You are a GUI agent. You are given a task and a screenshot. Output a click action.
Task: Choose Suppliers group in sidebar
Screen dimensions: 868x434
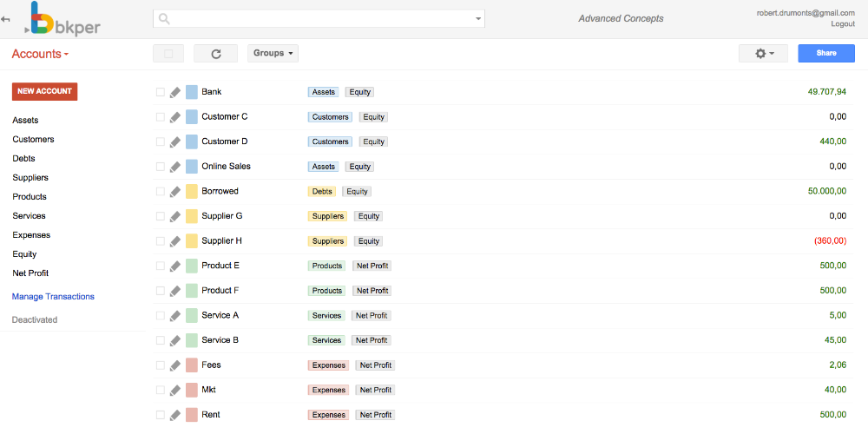point(30,178)
